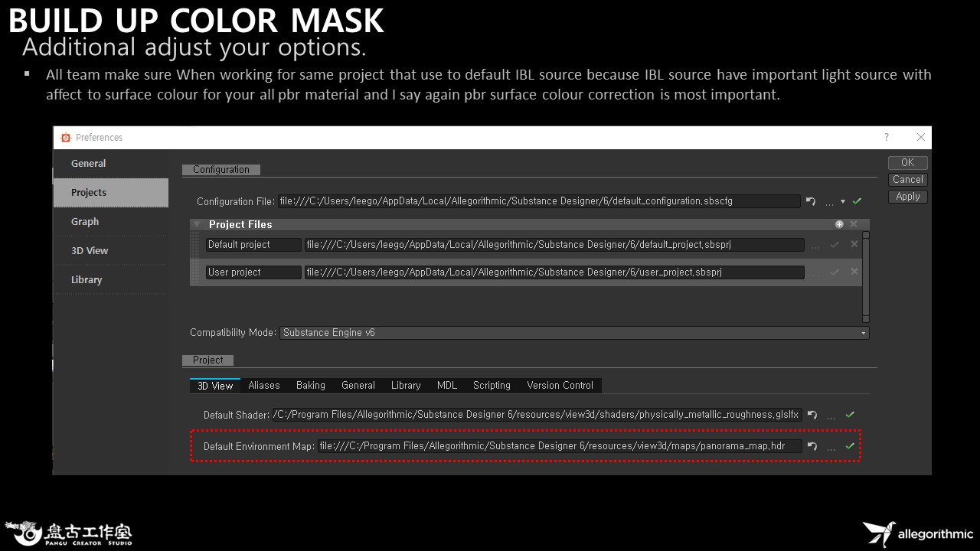
Task: Switch to the Scripting tab
Action: point(492,386)
